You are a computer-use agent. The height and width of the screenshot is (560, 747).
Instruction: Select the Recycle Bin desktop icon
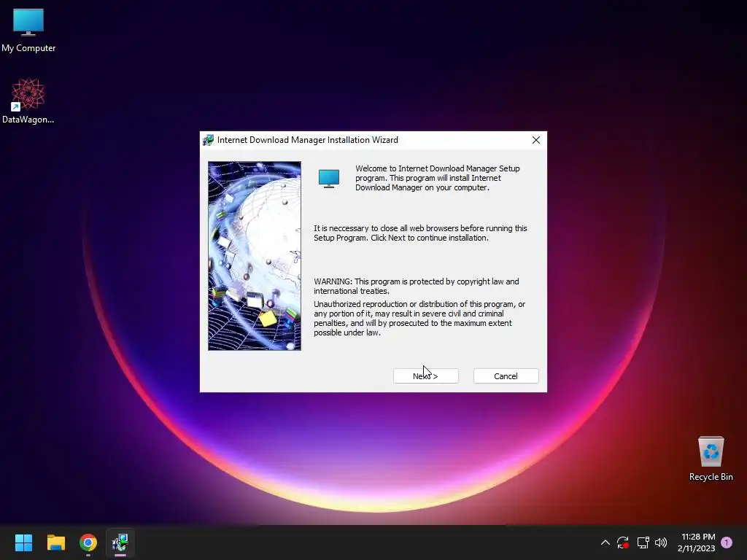point(711,459)
